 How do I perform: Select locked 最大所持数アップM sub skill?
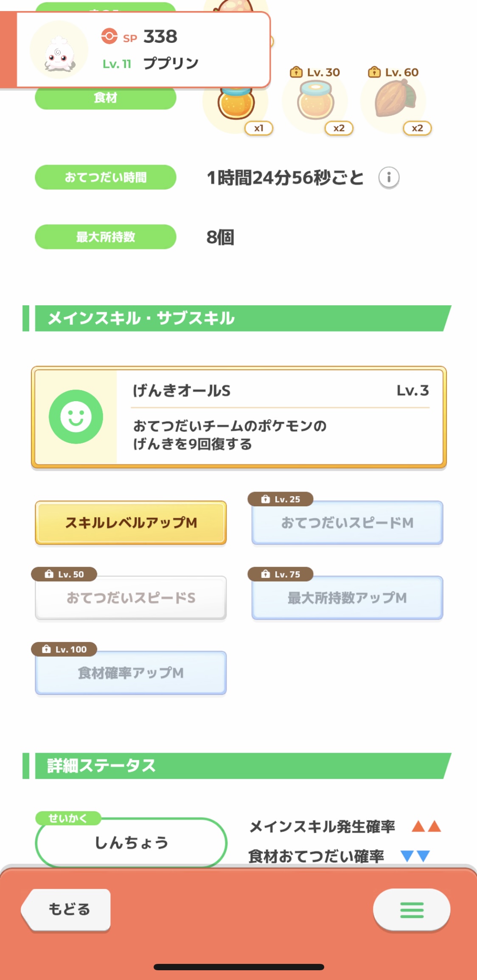(347, 598)
